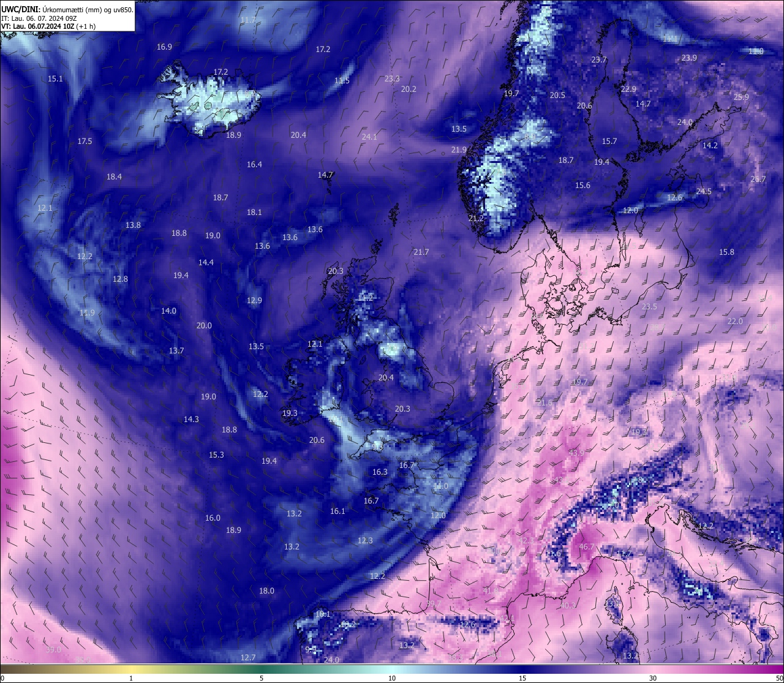Click the 15 tick label on the color scale

point(522,678)
